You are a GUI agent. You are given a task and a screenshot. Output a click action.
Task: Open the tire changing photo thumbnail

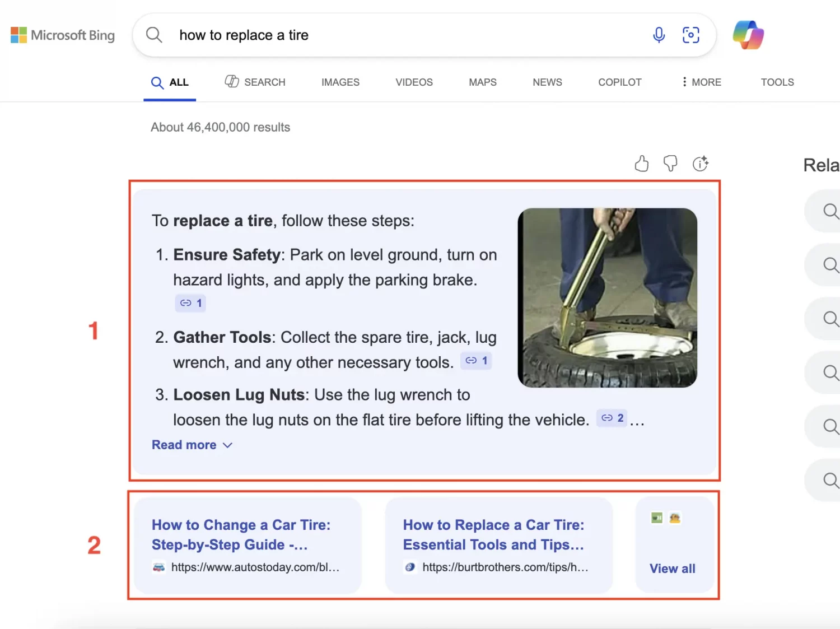[x=608, y=298]
